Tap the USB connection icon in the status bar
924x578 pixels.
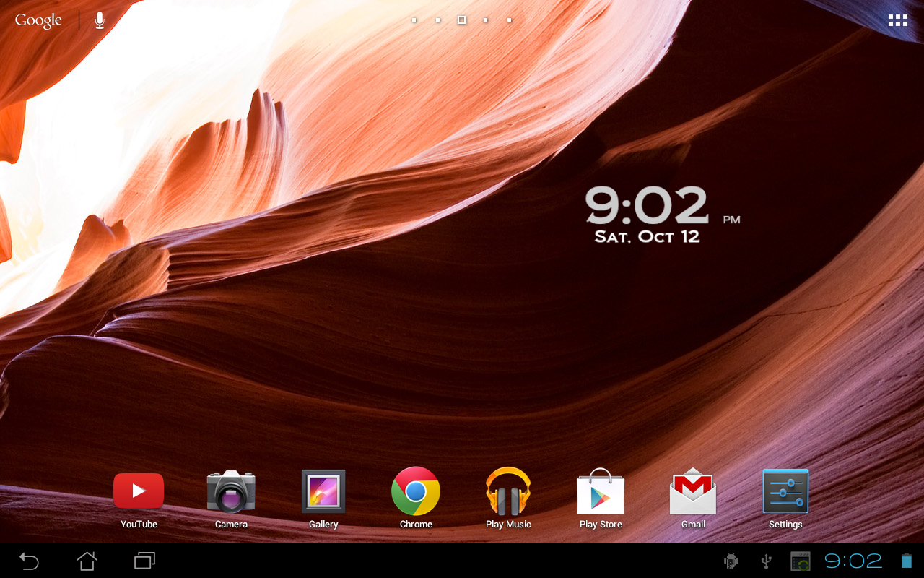[x=765, y=561]
